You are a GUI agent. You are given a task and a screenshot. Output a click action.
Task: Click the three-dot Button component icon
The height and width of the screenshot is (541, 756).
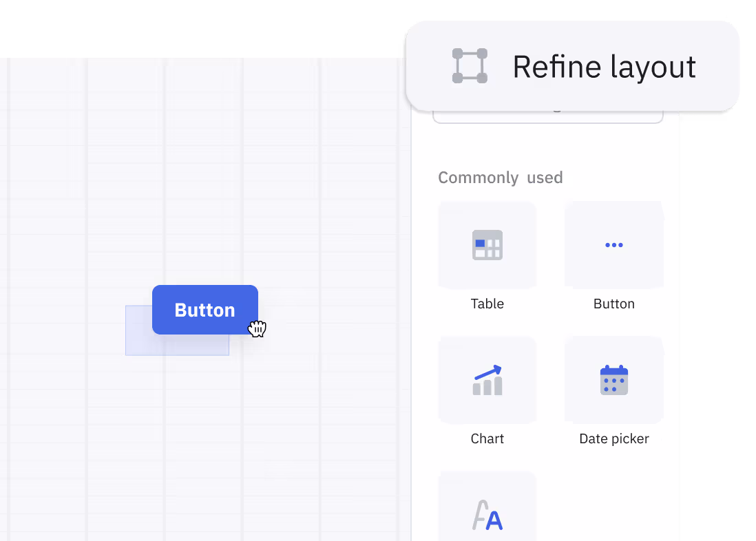(x=613, y=244)
